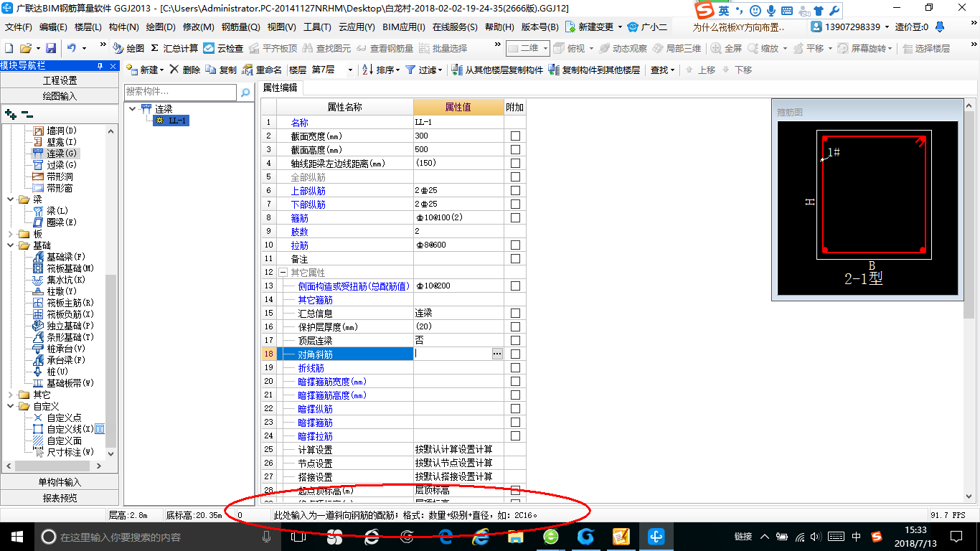Open the 楼层(L) menu

pos(88,27)
